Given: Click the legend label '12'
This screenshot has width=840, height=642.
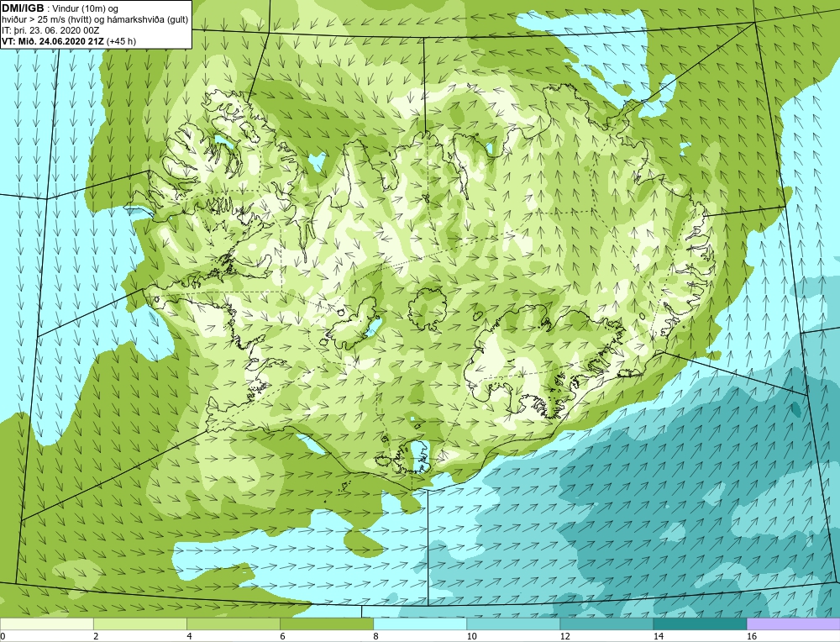Looking at the screenshot, I should pyautogui.click(x=564, y=637).
